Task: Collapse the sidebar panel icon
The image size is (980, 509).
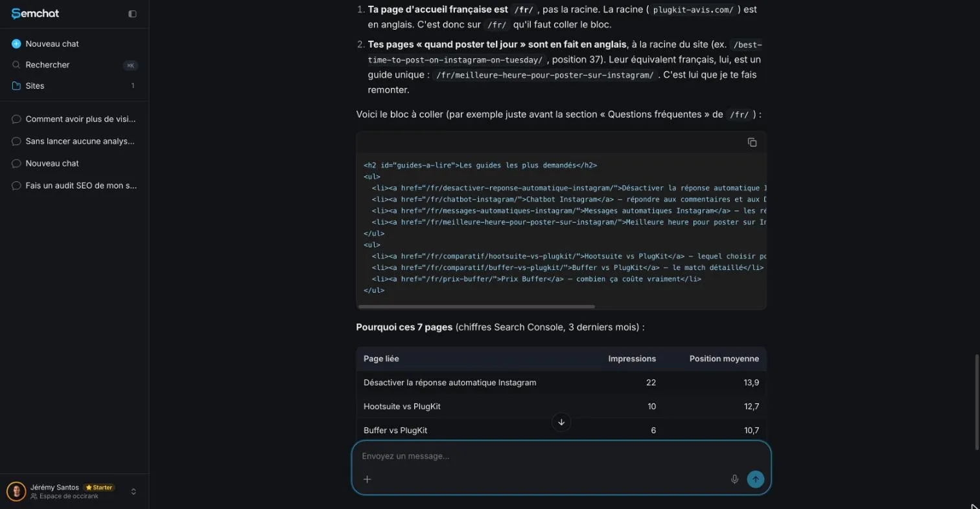Action: pyautogui.click(x=132, y=14)
